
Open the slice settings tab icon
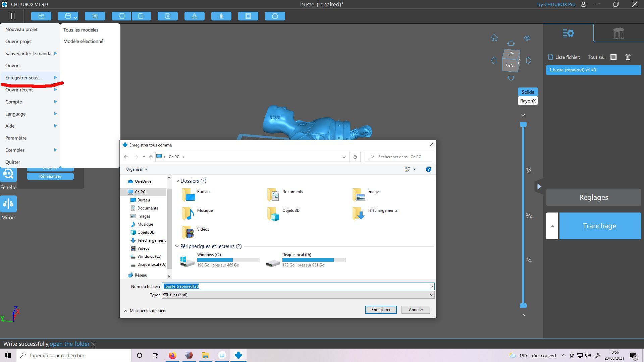pos(568,33)
